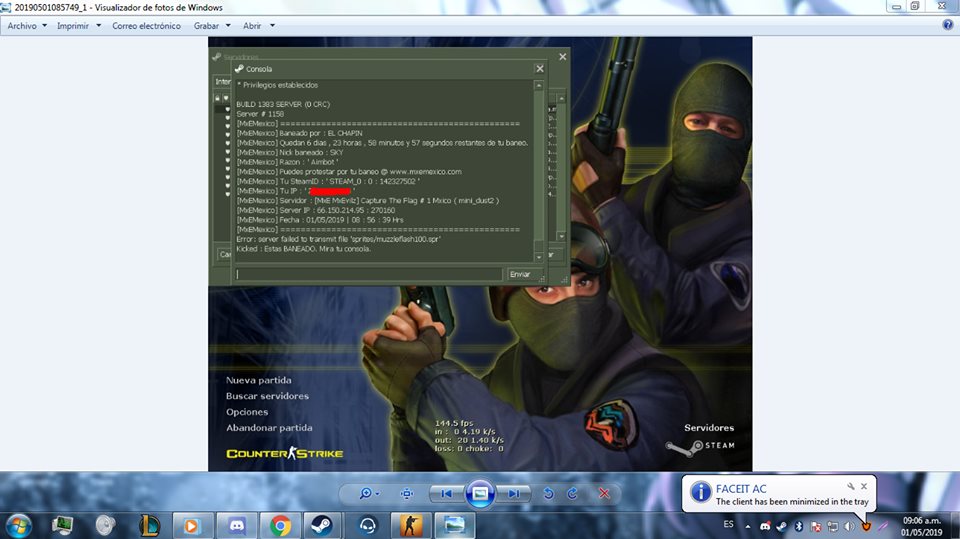Click the 'Server IP : 66.150.214.95' line
Screen dimensions: 960x539
tap(316, 210)
